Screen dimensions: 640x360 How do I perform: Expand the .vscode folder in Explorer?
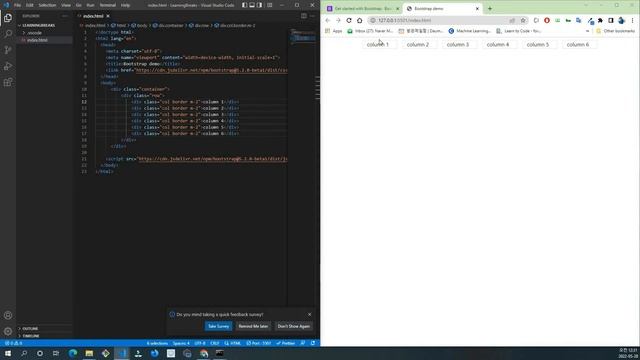(x=35, y=33)
